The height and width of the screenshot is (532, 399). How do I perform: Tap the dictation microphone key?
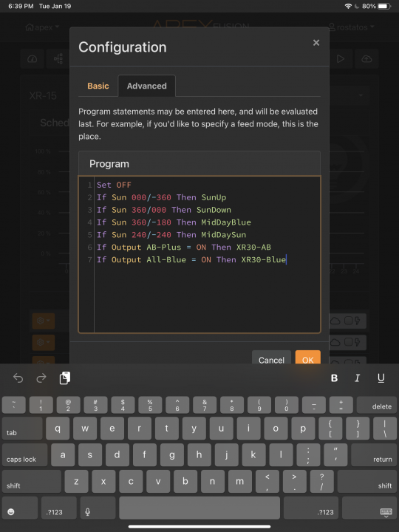tap(98, 508)
